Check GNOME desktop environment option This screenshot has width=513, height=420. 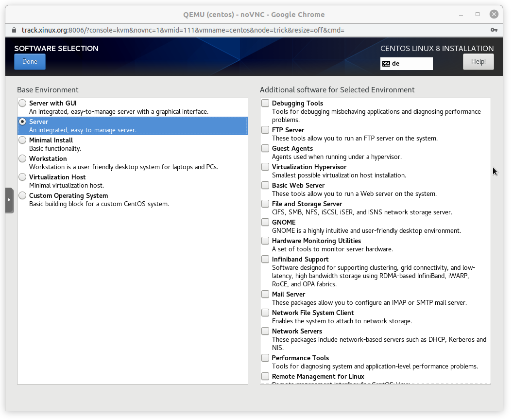pos(265,223)
